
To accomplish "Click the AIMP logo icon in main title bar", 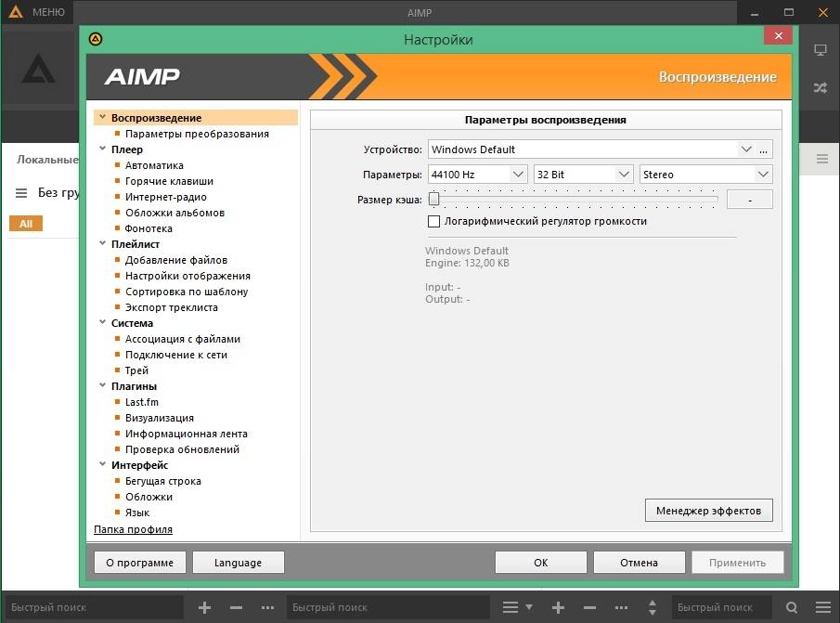I will (x=16, y=12).
